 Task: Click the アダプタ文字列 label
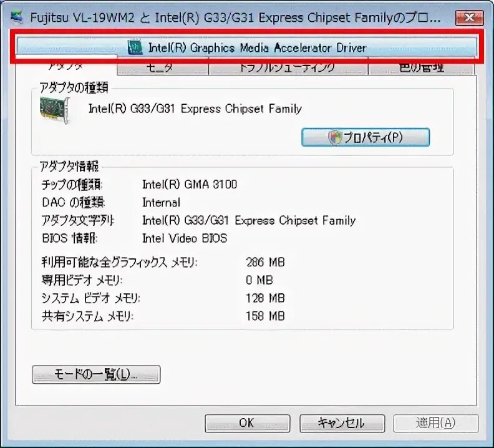click(78, 220)
